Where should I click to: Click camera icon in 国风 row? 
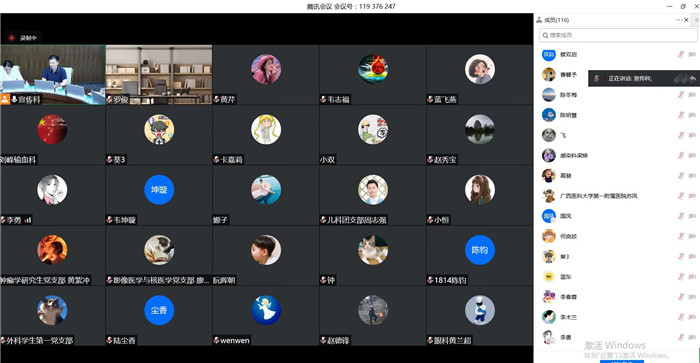point(692,216)
